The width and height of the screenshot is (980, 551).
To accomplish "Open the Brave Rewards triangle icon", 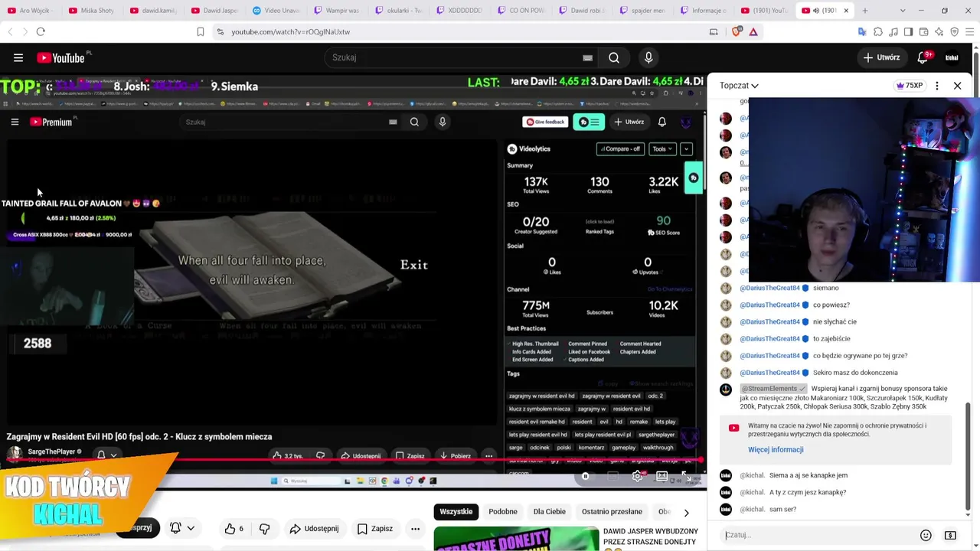I will [x=753, y=31].
